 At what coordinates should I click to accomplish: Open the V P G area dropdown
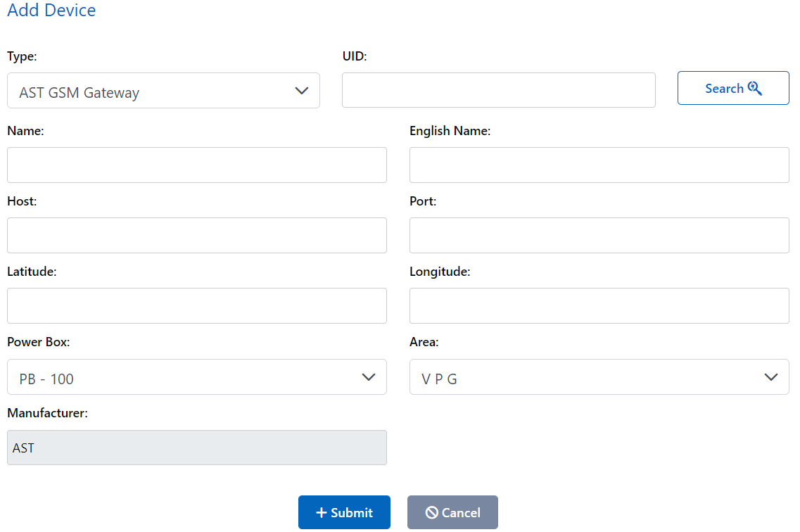pos(599,377)
